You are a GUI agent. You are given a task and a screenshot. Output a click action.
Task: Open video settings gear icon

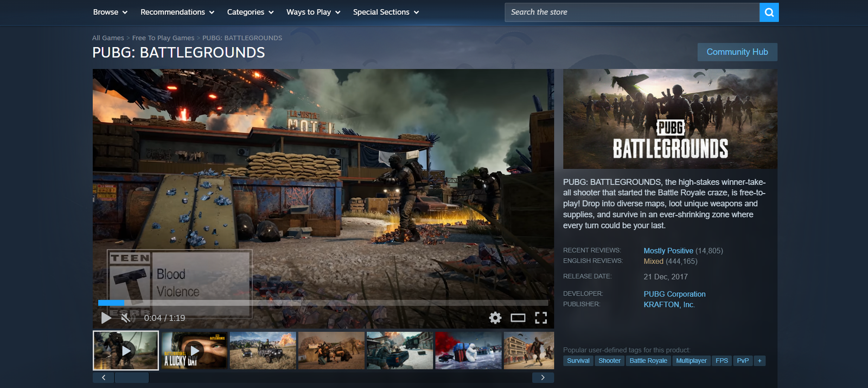(495, 318)
